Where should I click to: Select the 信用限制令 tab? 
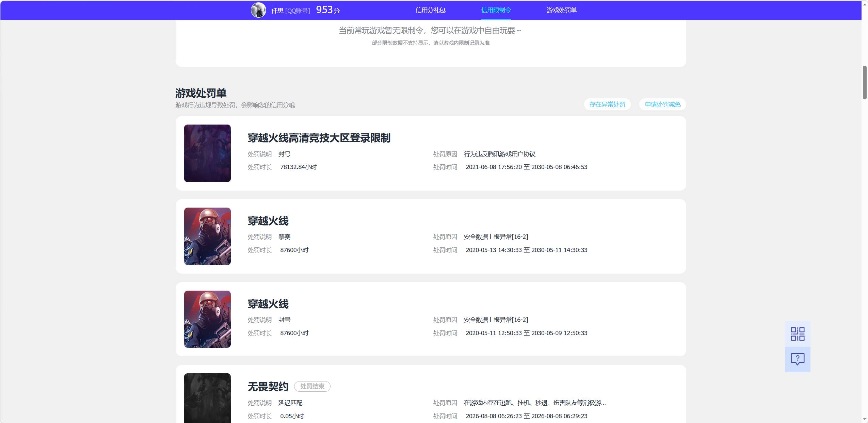[x=496, y=10]
